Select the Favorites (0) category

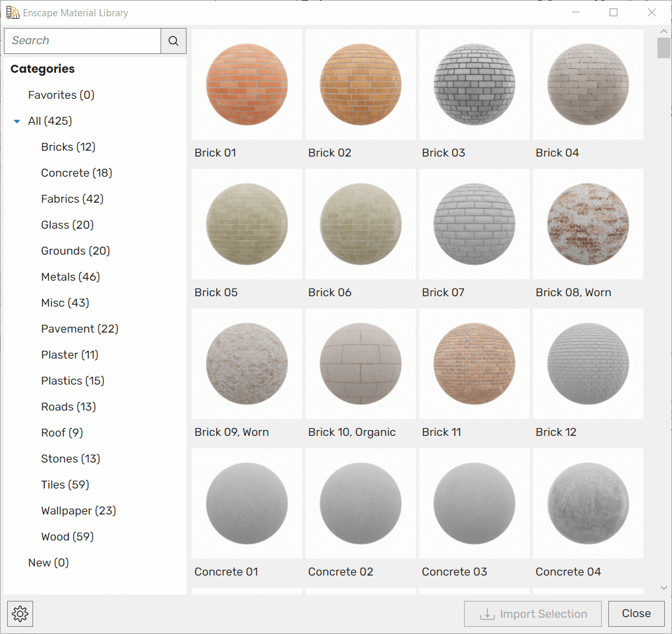pyautogui.click(x=61, y=95)
